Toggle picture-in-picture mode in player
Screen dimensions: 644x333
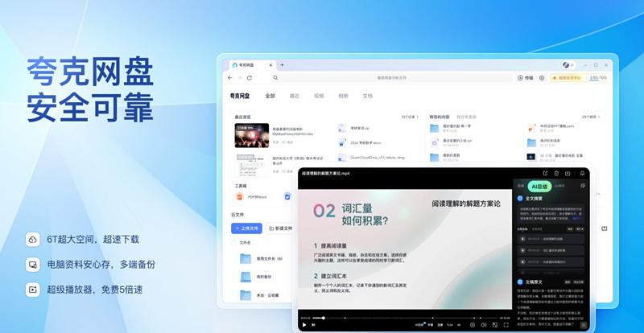click(x=495, y=325)
